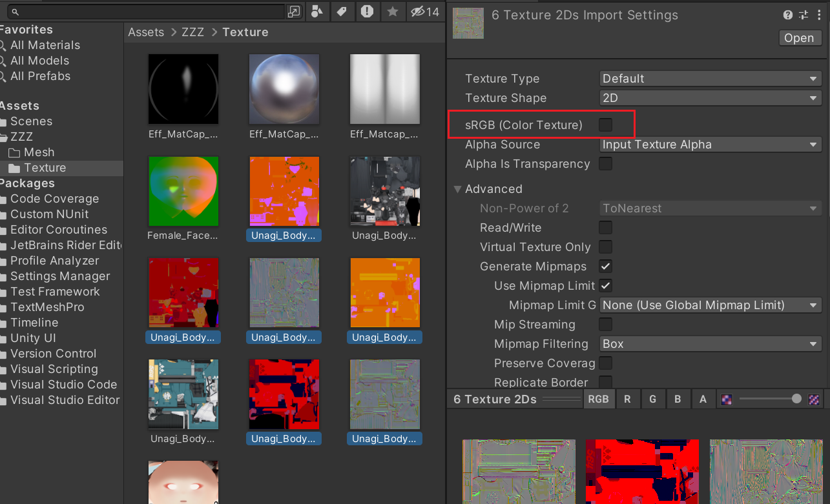Viewport: 830px width, 504px height.
Task: Click the Search by Type filter icon
Action: (x=316, y=12)
